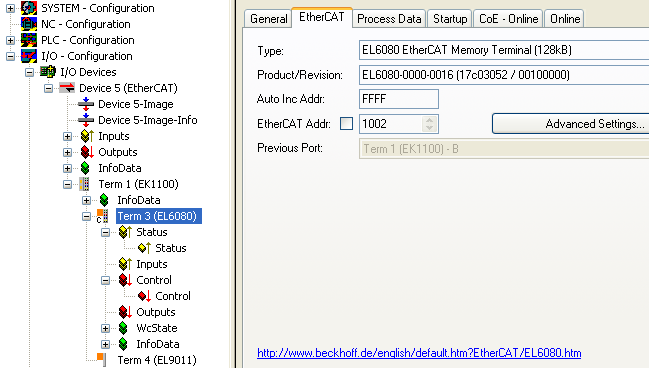Increment the EtherCAT address spinner up
This screenshot has height=368, width=649.
click(x=430, y=120)
